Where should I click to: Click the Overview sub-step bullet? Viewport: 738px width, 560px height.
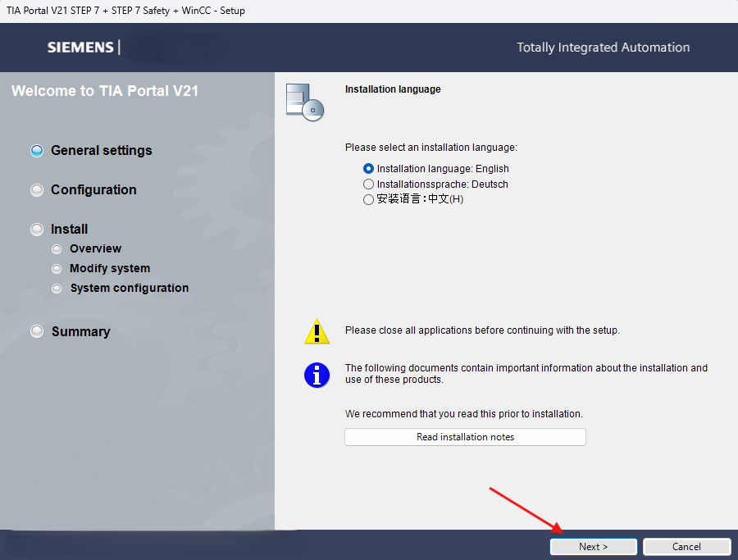[x=57, y=249]
